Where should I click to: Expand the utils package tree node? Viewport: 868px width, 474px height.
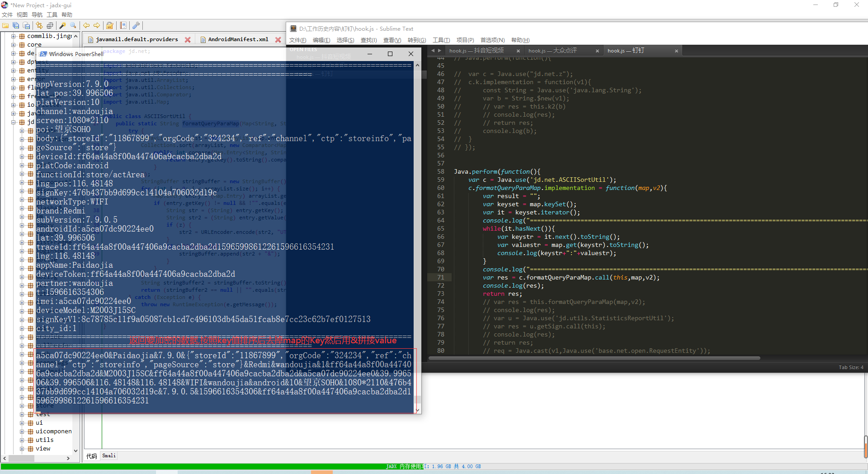[22, 440]
